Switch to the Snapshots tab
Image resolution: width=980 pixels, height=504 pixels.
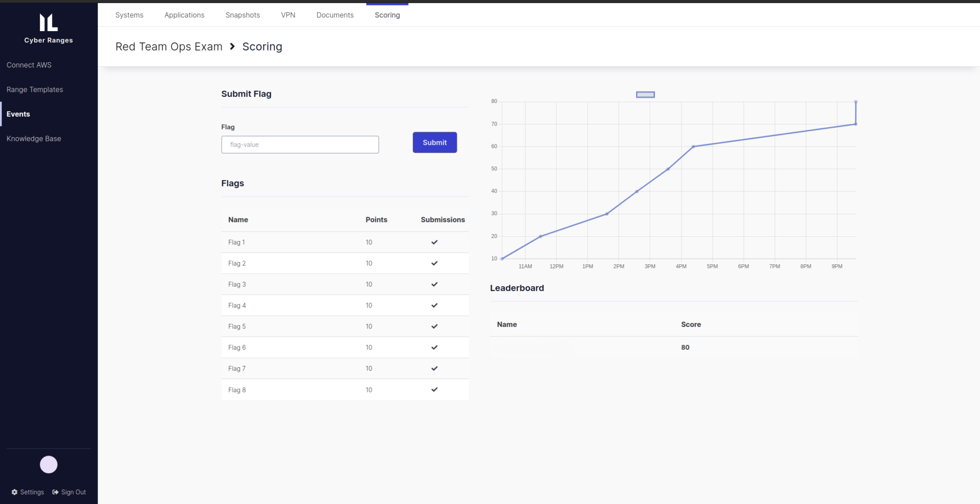(x=242, y=15)
